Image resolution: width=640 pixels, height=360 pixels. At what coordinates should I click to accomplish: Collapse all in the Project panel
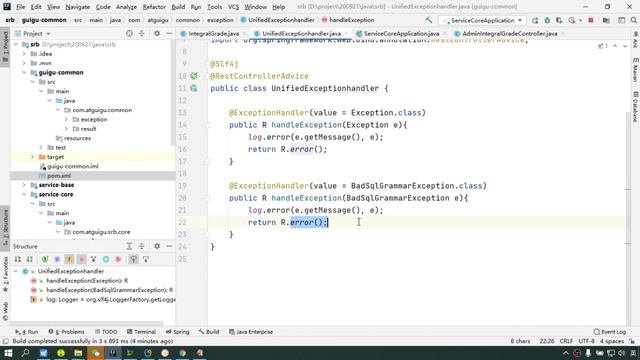(142, 33)
